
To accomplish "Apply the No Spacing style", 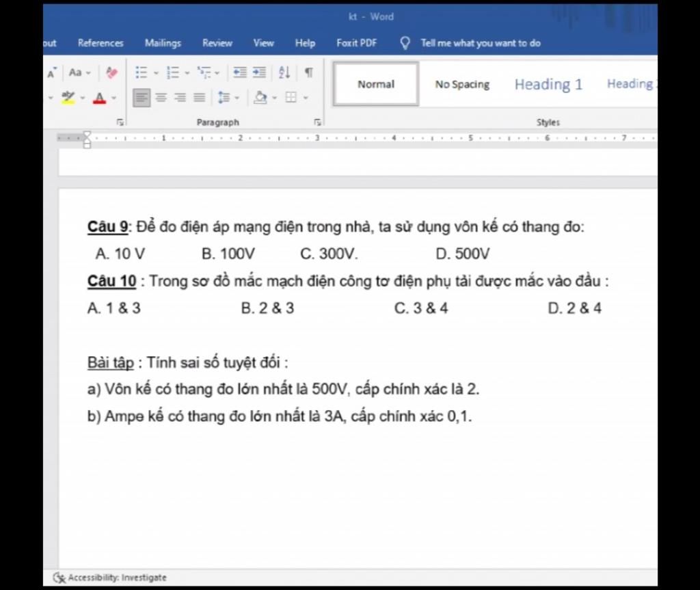I will (463, 84).
